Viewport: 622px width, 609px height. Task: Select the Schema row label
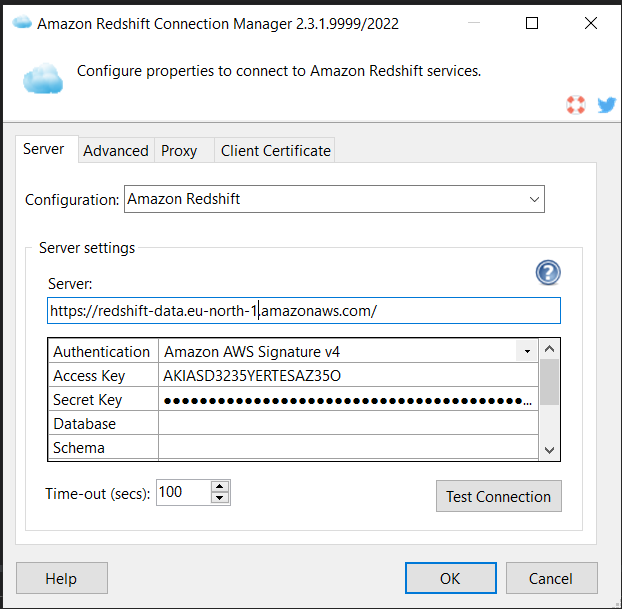point(103,447)
